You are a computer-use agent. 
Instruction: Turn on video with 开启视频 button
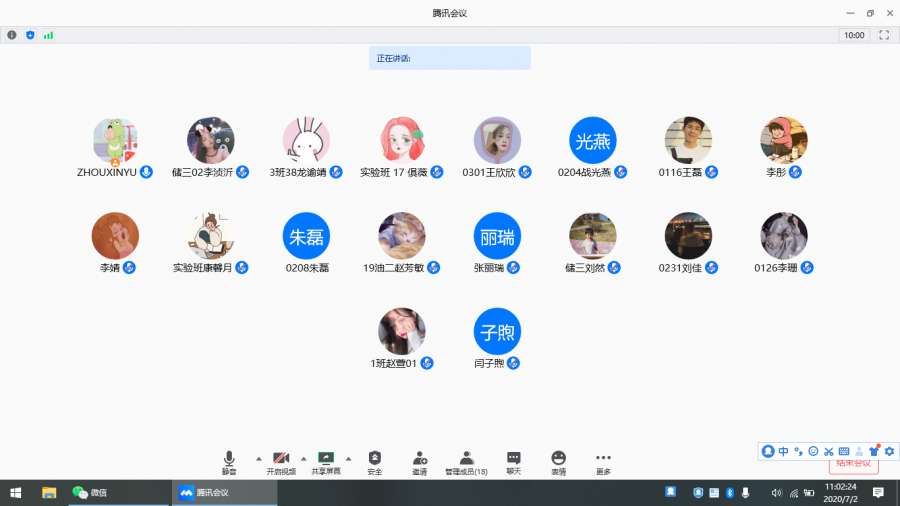click(281, 461)
